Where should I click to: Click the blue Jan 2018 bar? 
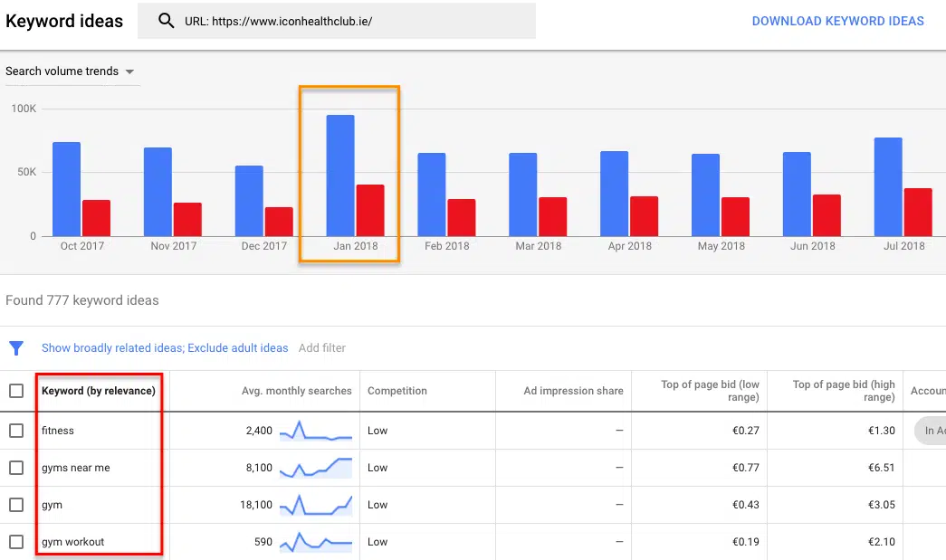click(340, 176)
